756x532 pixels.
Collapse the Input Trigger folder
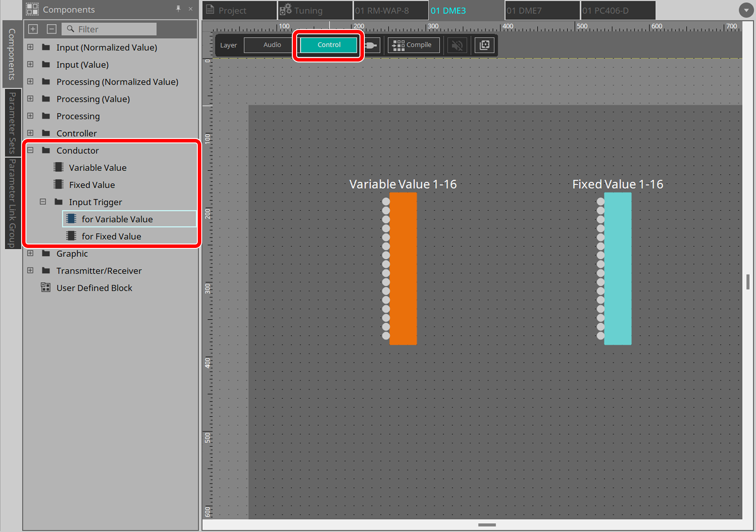(x=43, y=202)
